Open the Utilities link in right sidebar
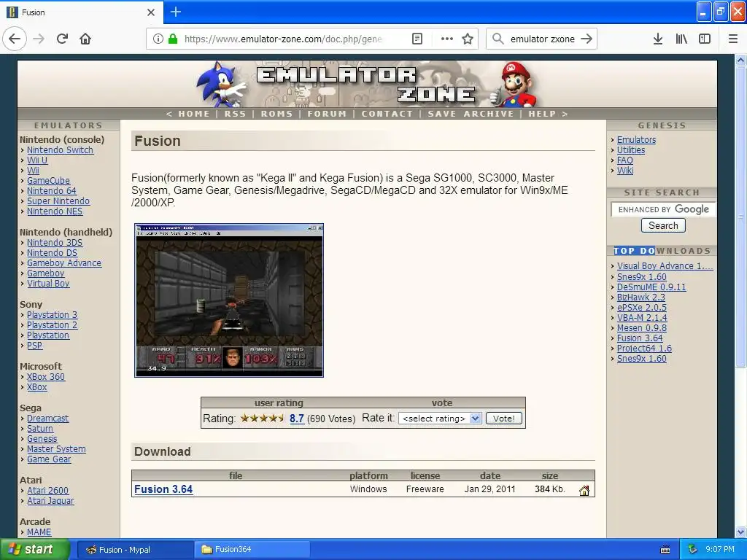 point(631,150)
